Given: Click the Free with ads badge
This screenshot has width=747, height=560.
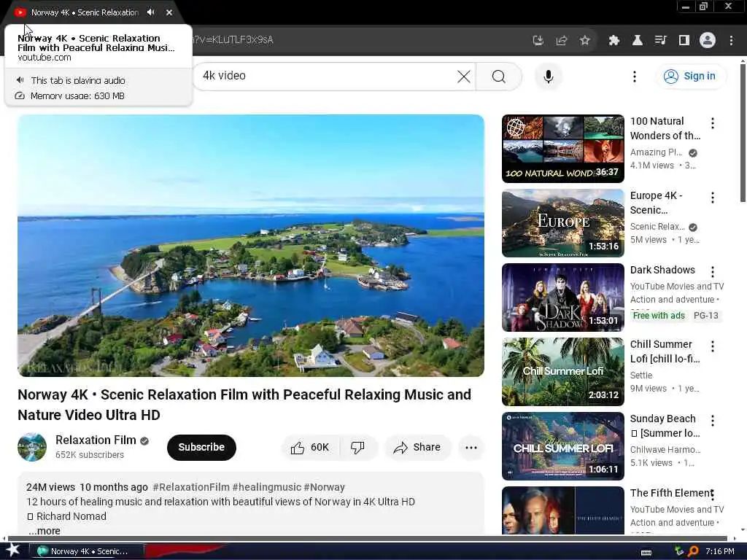Looking at the screenshot, I should pos(659,315).
